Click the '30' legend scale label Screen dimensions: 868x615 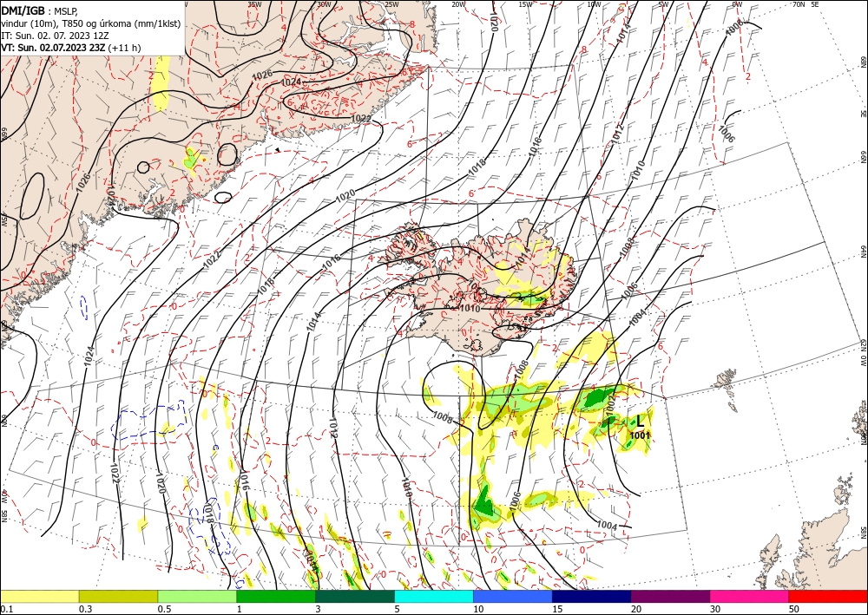click(715, 609)
